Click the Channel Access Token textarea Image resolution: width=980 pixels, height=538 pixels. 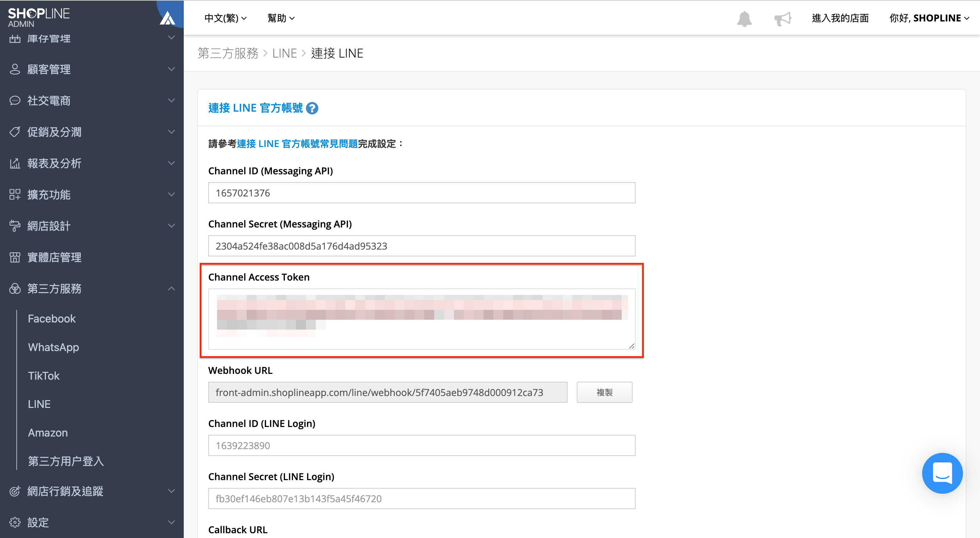pyautogui.click(x=422, y=319)
